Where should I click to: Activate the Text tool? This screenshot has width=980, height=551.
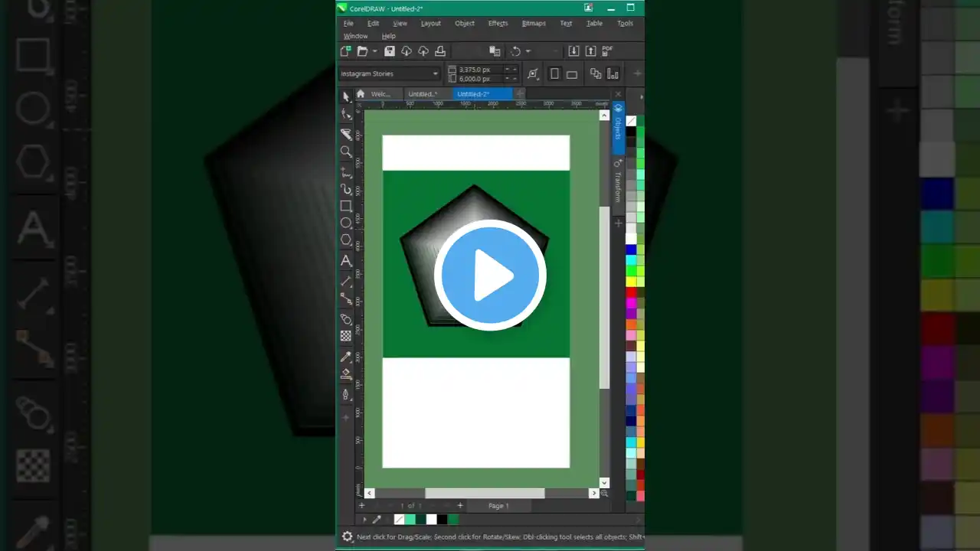point(346,261)
